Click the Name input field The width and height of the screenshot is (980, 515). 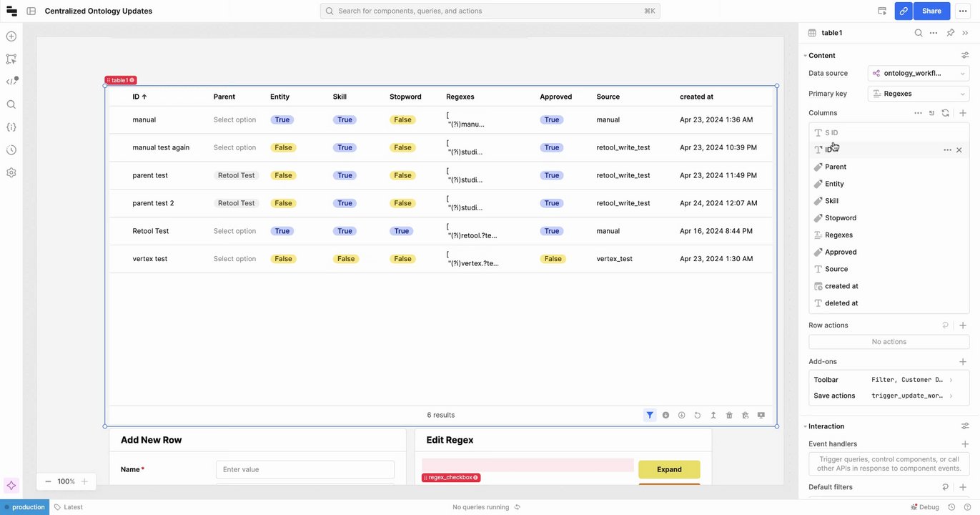click(x=305, y=469)
